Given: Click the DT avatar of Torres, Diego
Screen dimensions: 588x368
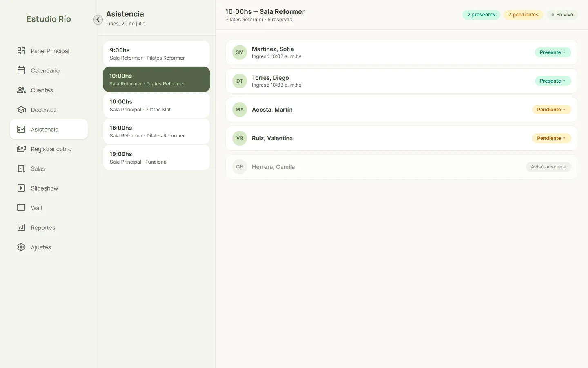Looking at the screenshot, I should point(240,81).
